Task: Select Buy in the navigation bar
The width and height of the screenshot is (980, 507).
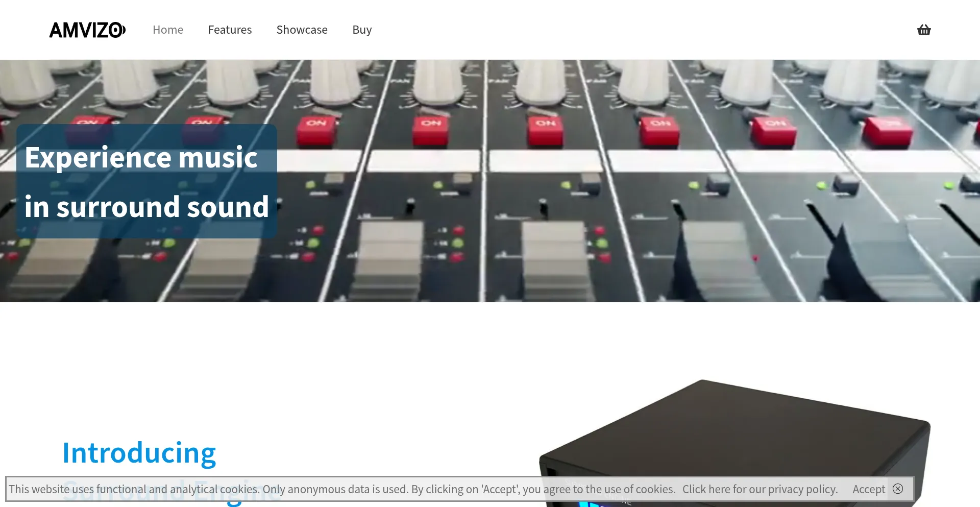Action: tap(362, 30)
